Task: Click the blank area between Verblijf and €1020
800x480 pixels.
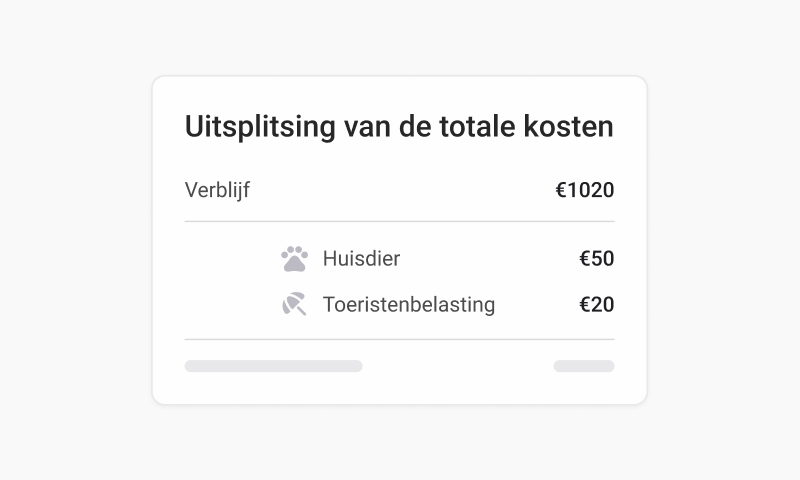Action: 400,190
